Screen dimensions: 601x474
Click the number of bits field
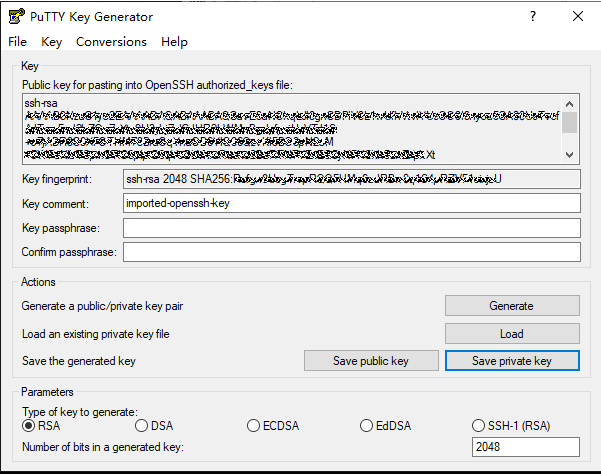click(525, 447)
